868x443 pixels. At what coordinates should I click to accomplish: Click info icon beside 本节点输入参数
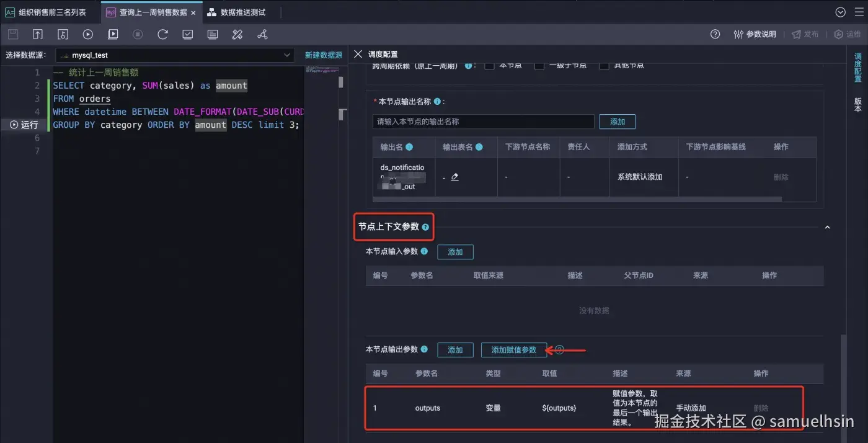pyautogui.click(x=424, y=251)
